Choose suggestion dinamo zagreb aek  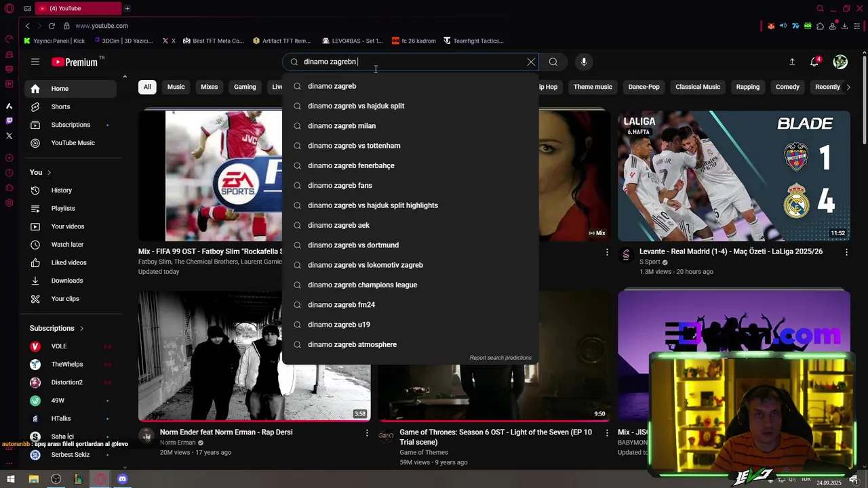[x=410, y=225]
